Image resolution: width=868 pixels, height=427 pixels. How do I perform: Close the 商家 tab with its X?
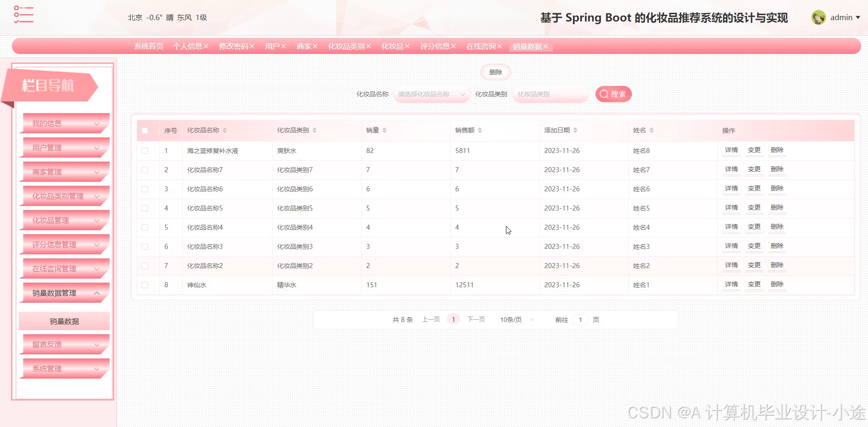(x=315, y=46)
